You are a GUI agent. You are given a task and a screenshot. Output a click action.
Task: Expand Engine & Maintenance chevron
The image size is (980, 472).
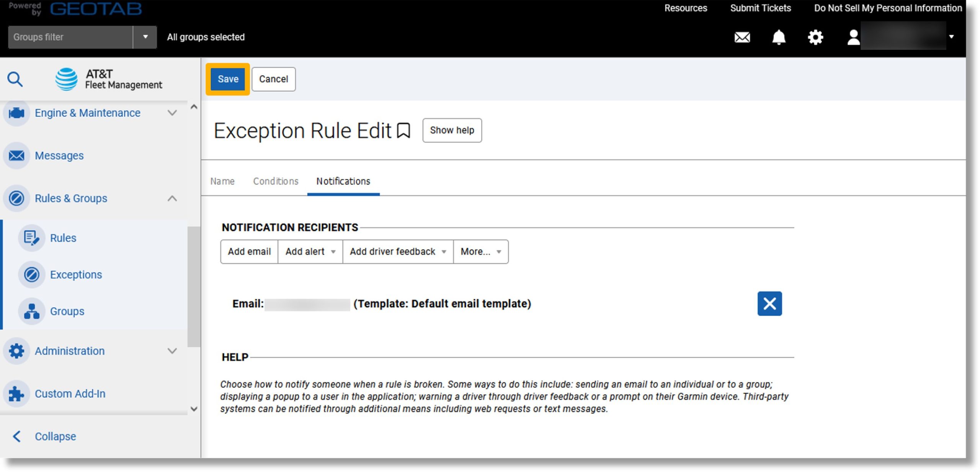[172, 113]
